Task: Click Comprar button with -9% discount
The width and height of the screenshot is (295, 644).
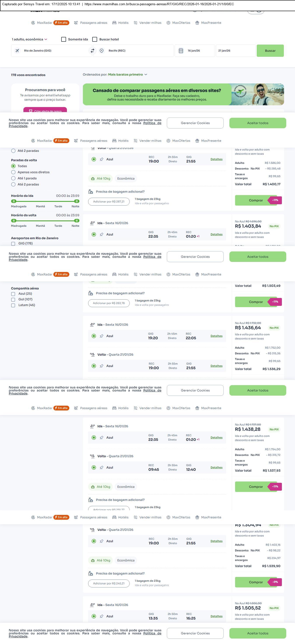Action: (x=256, y=582)
